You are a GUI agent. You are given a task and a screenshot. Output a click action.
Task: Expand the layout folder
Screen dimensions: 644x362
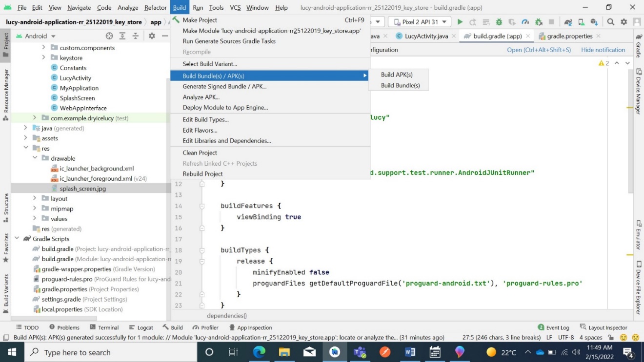pos(35,198)
